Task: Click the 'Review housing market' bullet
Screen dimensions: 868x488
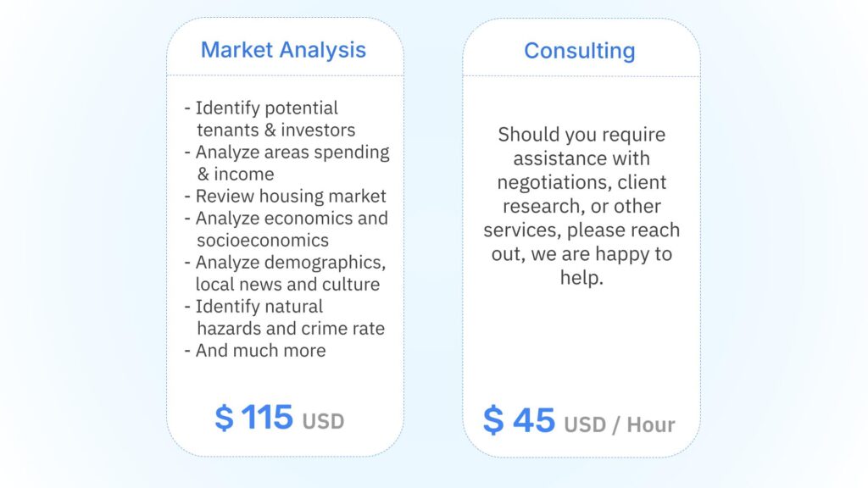Action: [285, 196]
